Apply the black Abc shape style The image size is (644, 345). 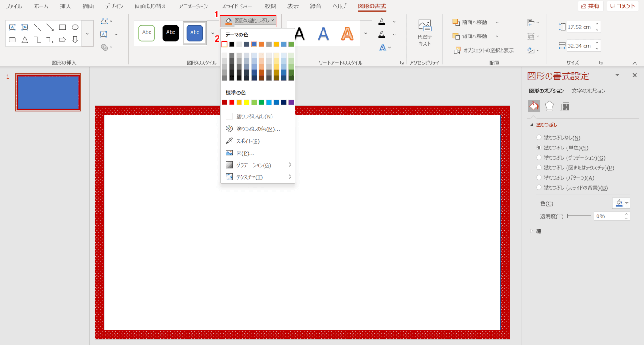(x=171, y=33)
